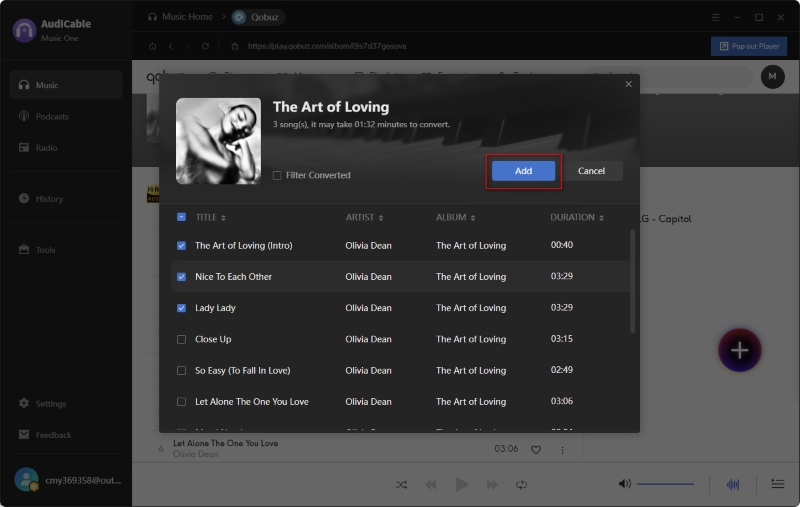Click the floating plus add button
This screenshot has height=507, width=800.
pos(739,350)
